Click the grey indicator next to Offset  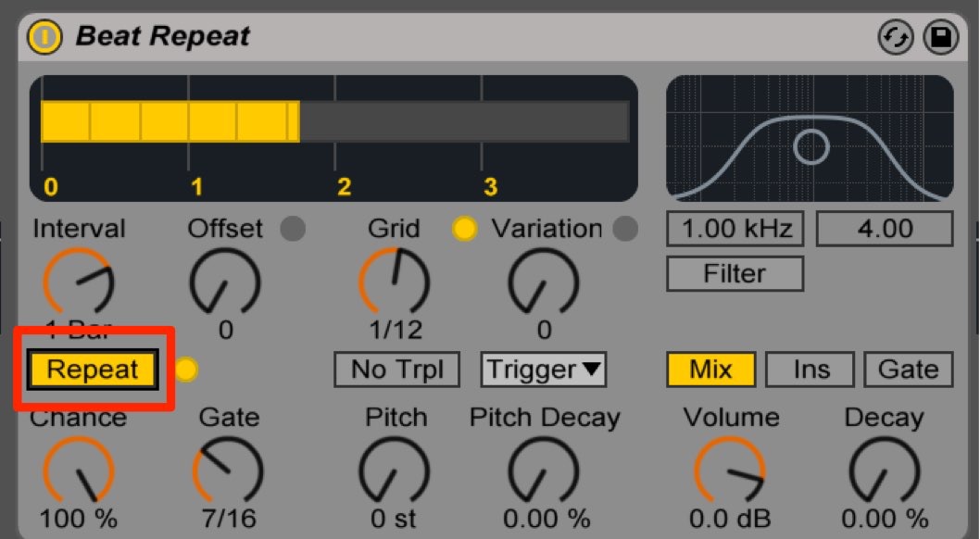[293, 229]
